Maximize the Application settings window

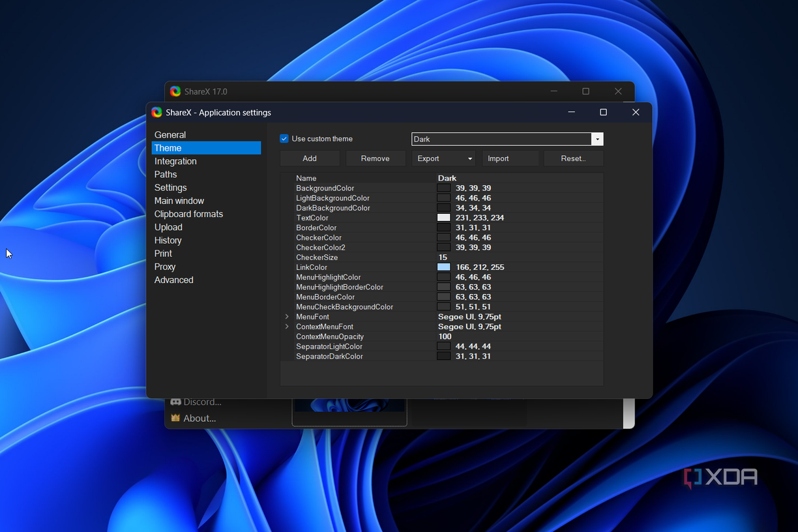[603, 112]
